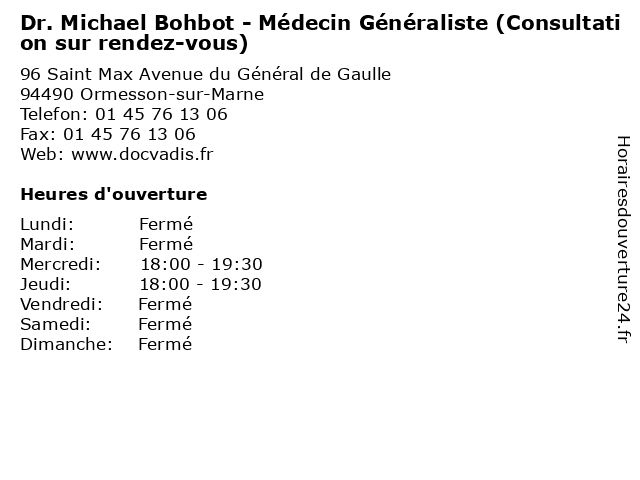Select the street address line 96 Saint Max

(206, 74)
